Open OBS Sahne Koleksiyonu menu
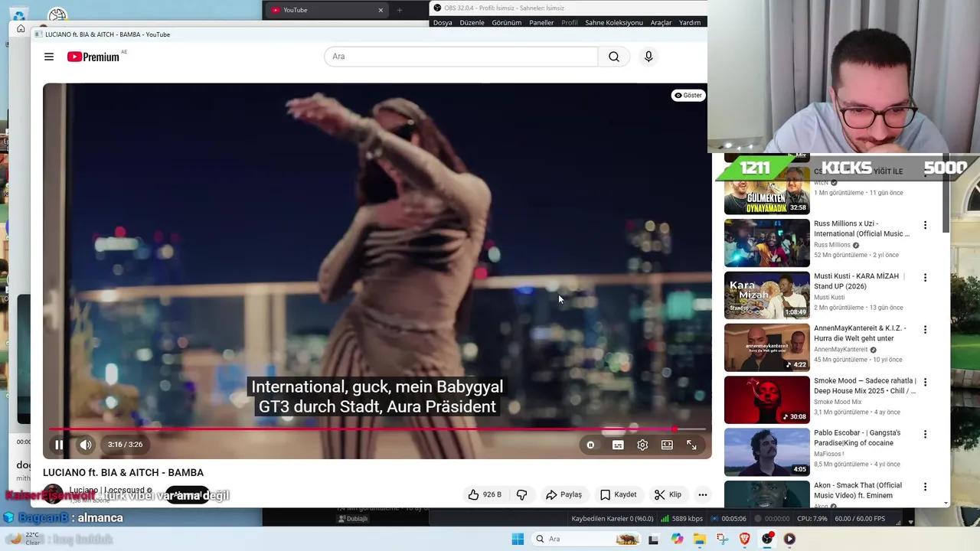The image size is (980, 551). click(614, 22)
